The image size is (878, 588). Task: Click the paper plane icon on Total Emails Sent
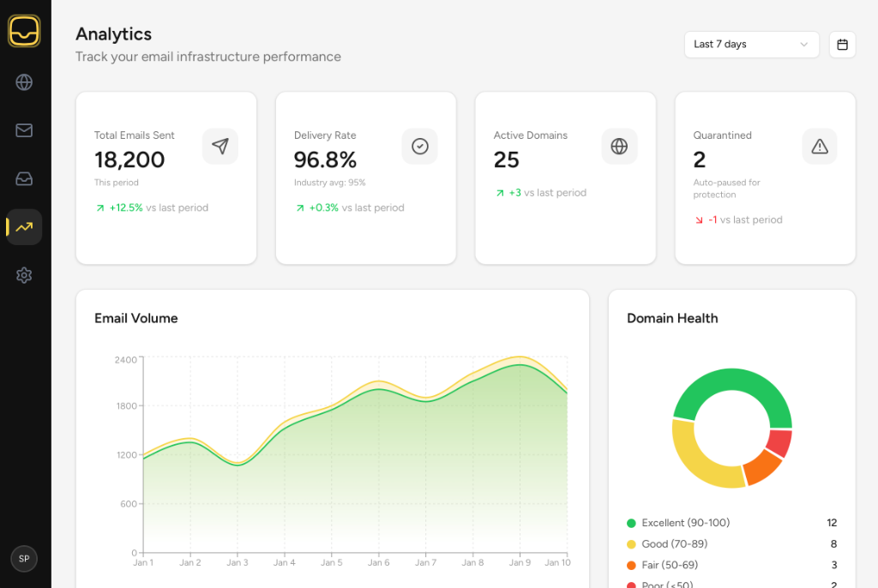(220, 147)
